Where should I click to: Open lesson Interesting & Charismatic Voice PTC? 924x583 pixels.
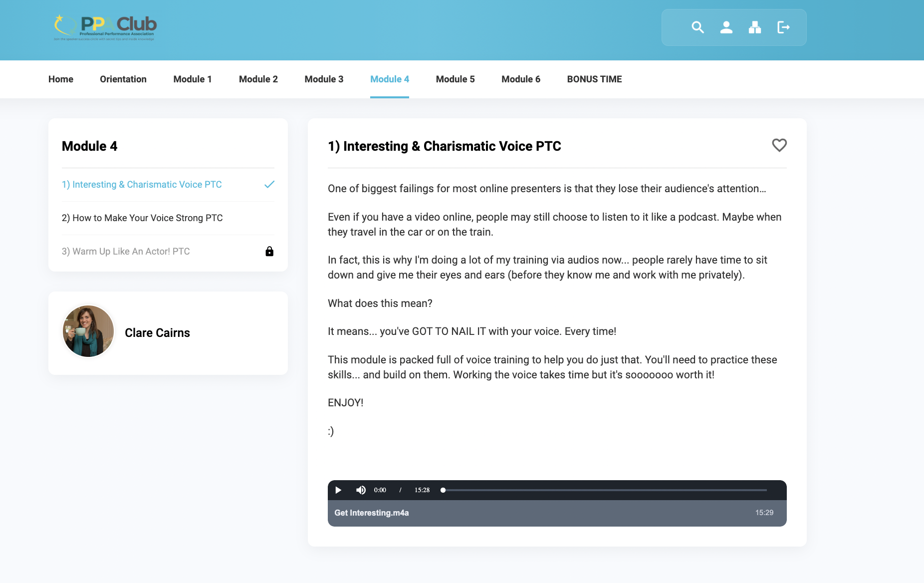[142, 185]
